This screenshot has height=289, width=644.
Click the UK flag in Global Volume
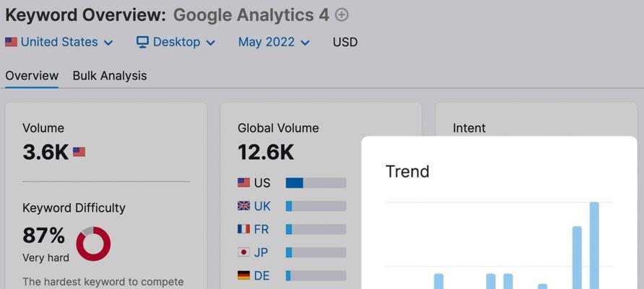[x=244, y=206]
